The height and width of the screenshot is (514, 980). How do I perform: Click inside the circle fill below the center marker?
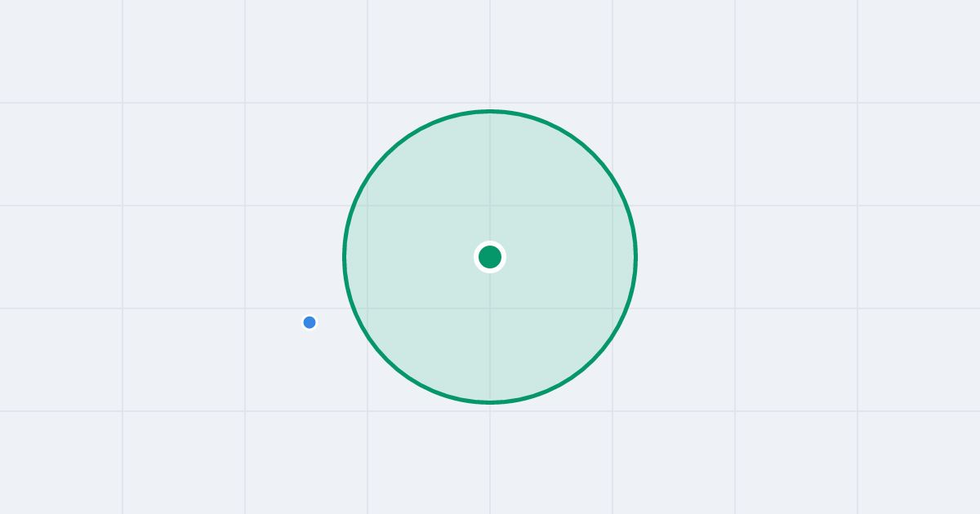(490, 335)
